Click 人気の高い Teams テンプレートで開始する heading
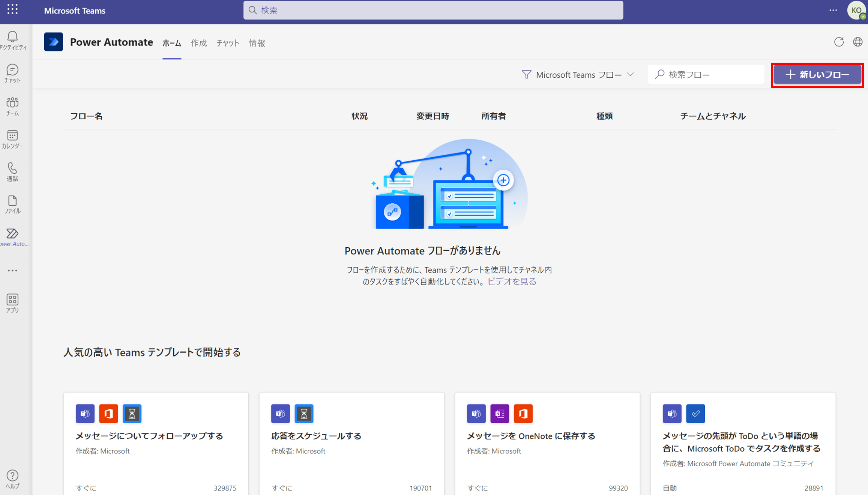The height and width of the screenshot is (495, 868). coord(152,352)
